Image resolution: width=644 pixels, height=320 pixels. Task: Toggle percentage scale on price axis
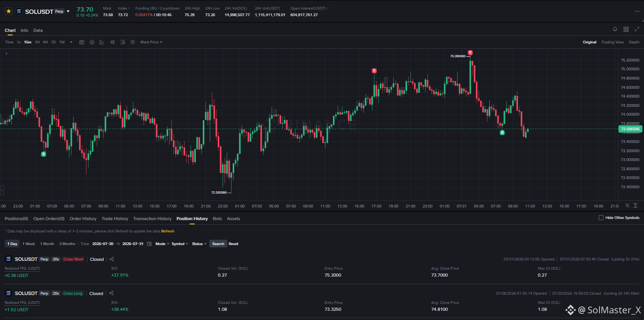pyautogui.click(x=627, y=206)
